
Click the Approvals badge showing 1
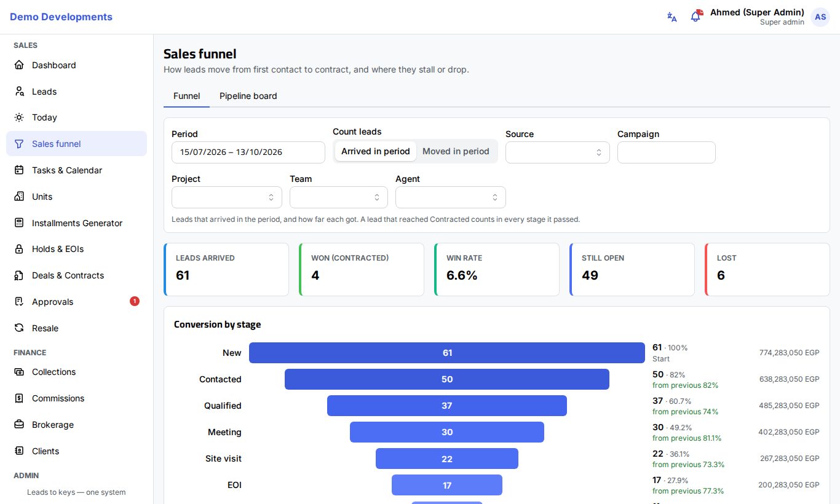pos(135,301)
